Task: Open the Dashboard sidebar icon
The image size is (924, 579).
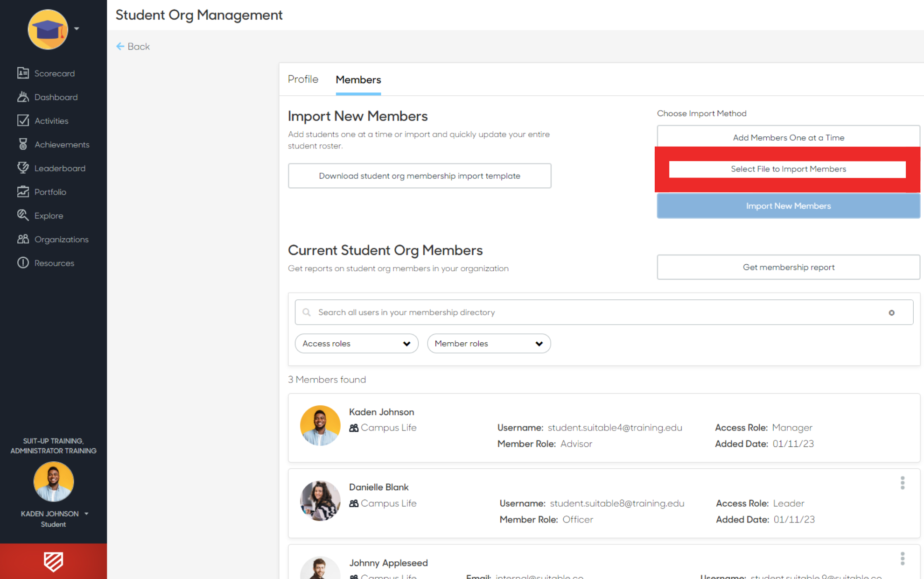Action: [23, 97]
